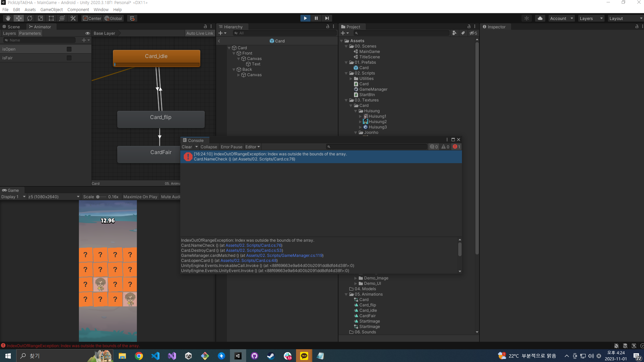Open the GameObject menu

coord(51,10)
